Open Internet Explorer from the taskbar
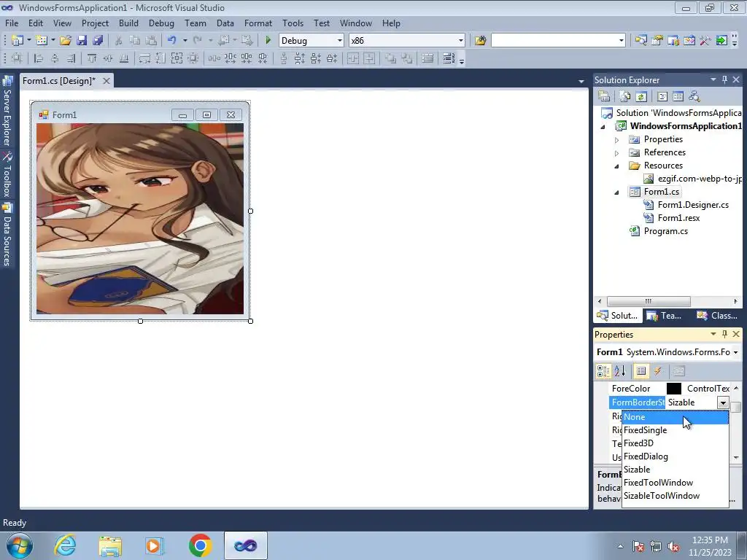Screen dimensions: 747x560 tap(65, 545)
